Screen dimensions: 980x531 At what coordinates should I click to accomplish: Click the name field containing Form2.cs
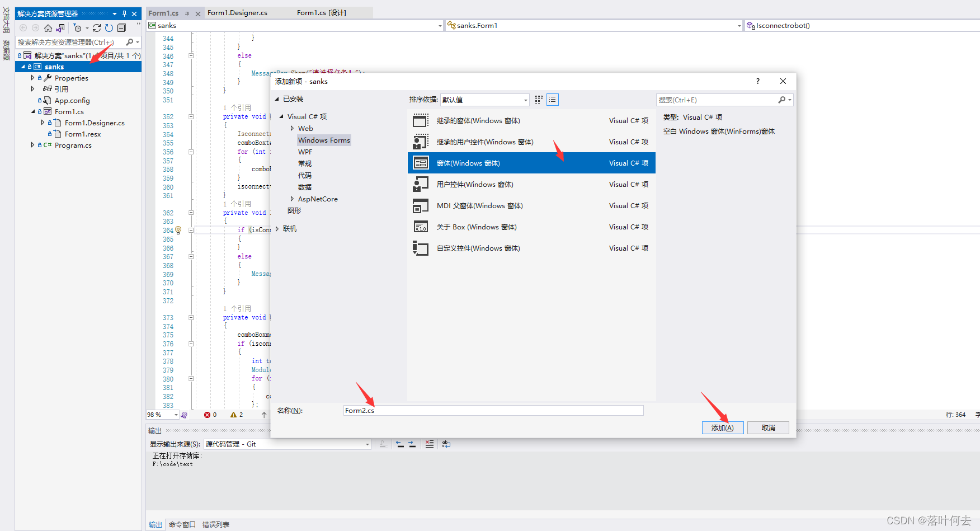pyautogui.click(x=493, y=410)
